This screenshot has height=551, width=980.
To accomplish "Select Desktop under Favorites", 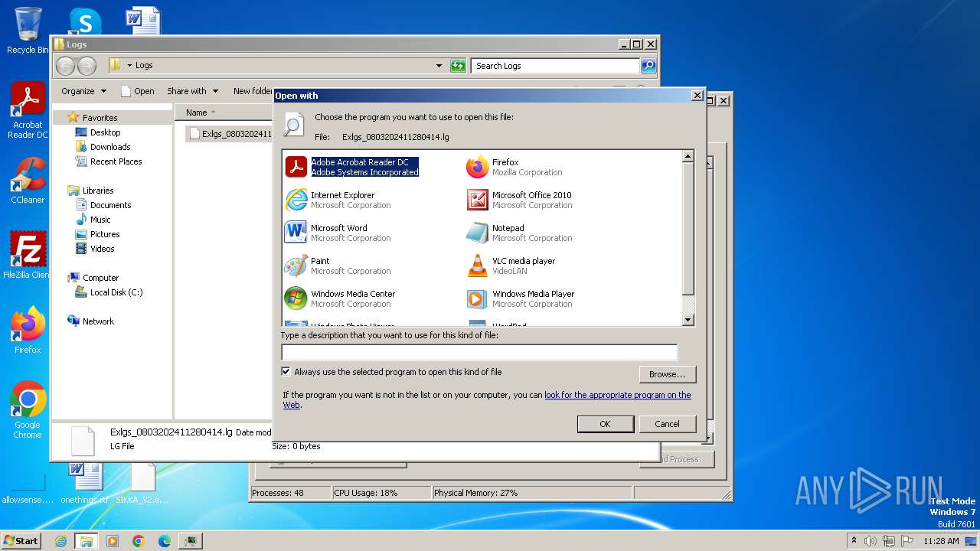I will [105, 132].
